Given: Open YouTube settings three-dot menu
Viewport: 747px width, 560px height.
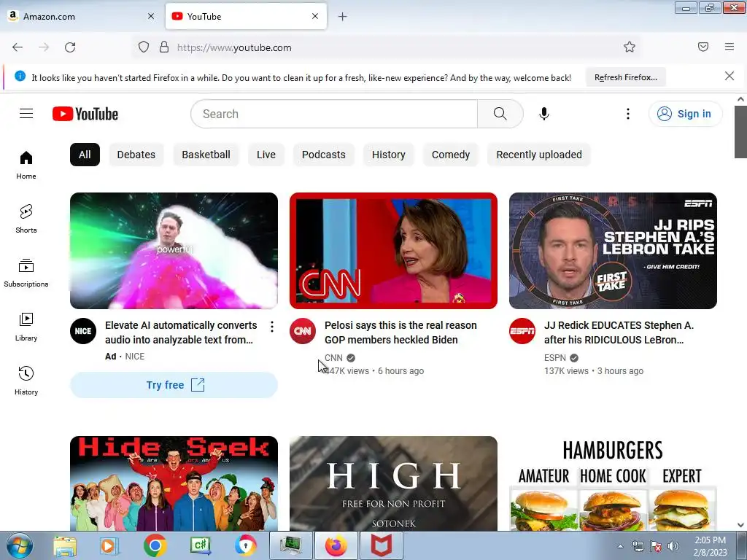Looking at the screenshot, I should (628, 114).
